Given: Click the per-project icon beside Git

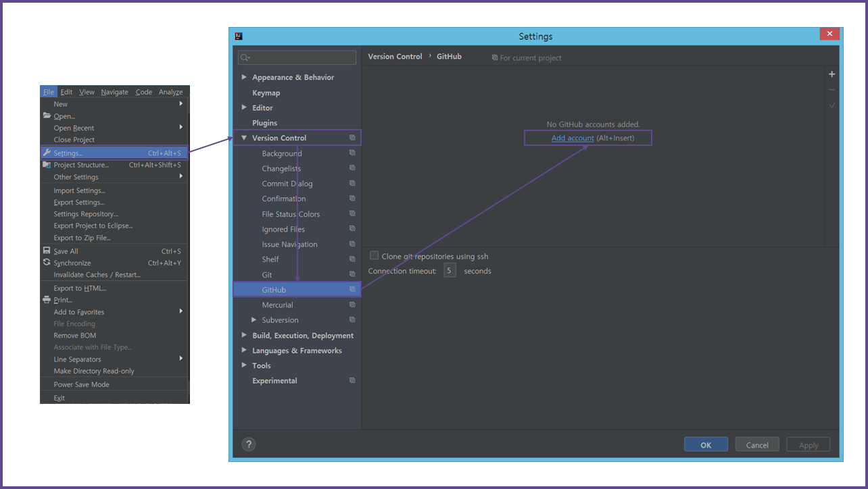Looking at the screenshot, I should point(352,274).
